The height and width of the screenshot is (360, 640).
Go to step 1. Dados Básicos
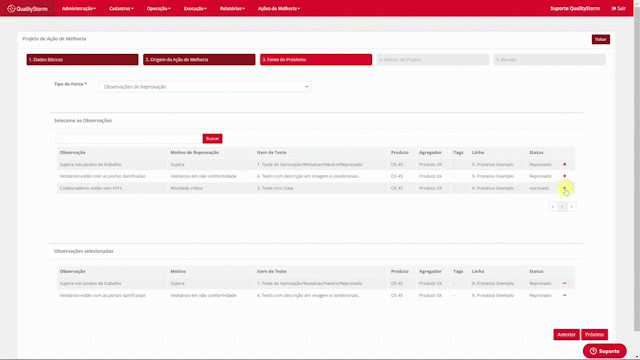[82, 60]
